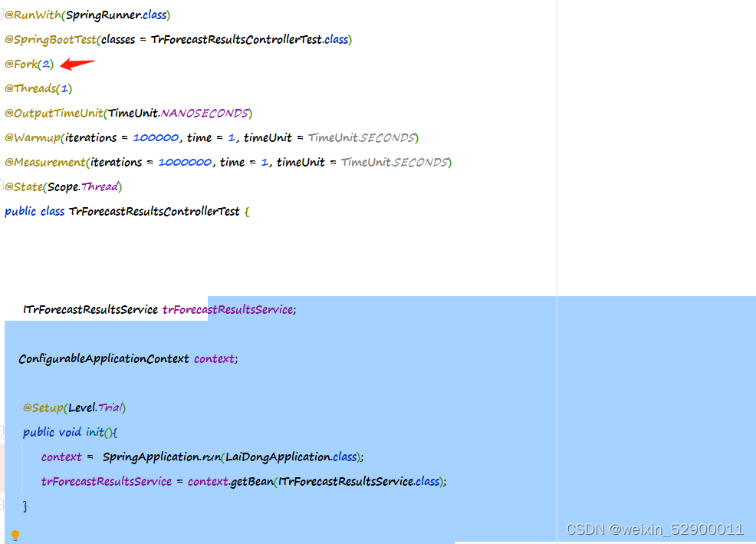Select the NANOSECONDS constant
756x544 pixels.
click(x=205, y=113)
